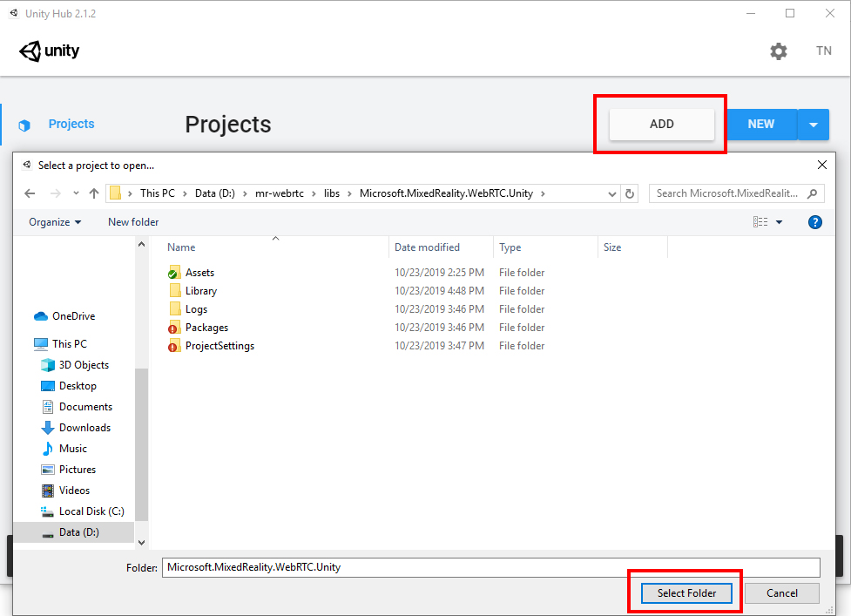
Task: Sort by Date modified column
Action: coord(427,247)
